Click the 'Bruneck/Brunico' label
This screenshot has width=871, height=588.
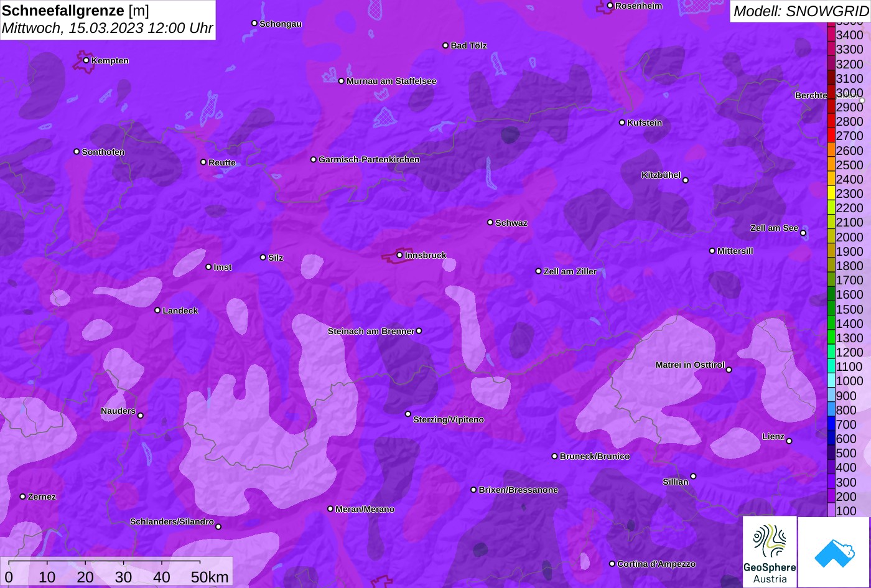tap(595, 456)
